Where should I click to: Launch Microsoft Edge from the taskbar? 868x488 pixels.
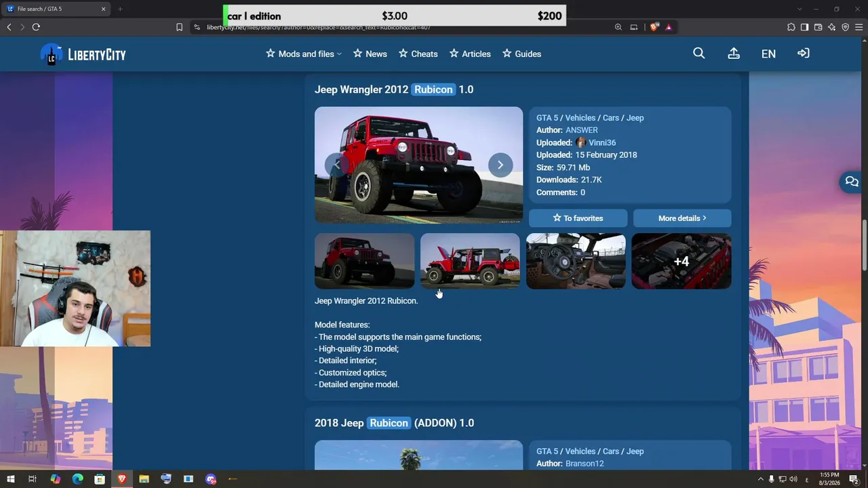(x=77, y=479)
